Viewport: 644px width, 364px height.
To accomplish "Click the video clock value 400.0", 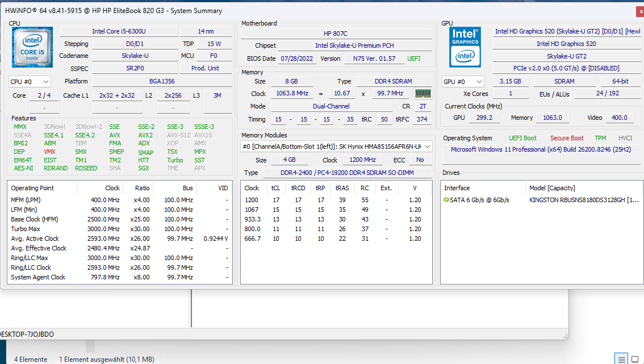I will click(620, 118).
